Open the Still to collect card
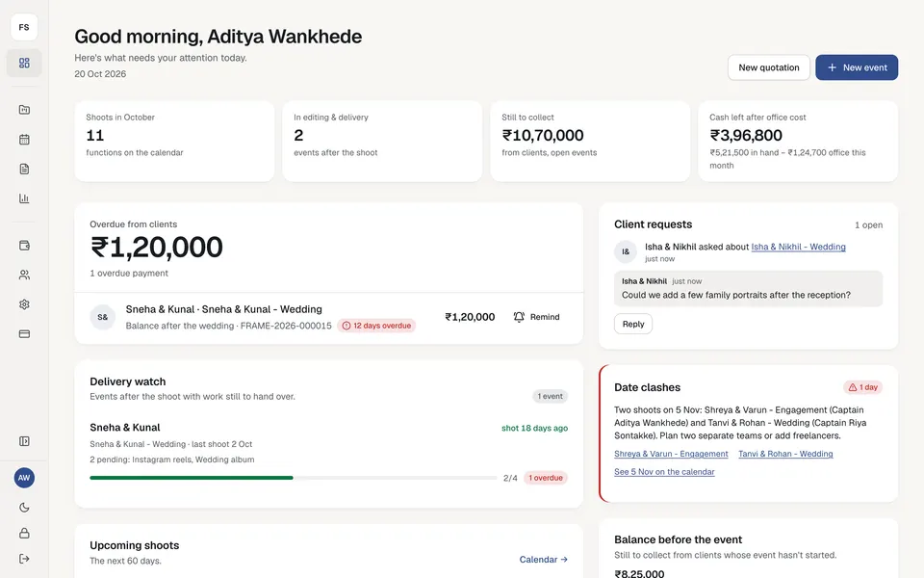Image resolution: width=924 pixels, height=578 pixels. pos(590,141)
